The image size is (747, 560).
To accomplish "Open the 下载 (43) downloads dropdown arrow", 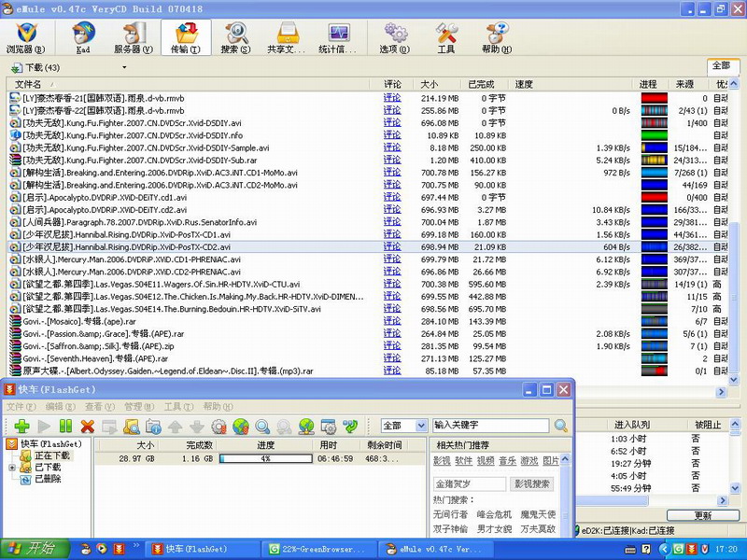I will tap(124, 67).
